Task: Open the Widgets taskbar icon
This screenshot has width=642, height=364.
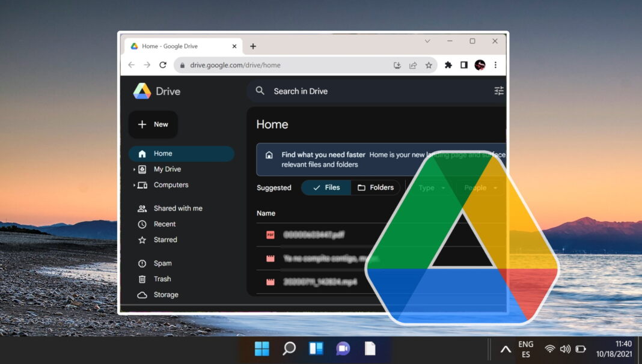Action: coord(316,349)
